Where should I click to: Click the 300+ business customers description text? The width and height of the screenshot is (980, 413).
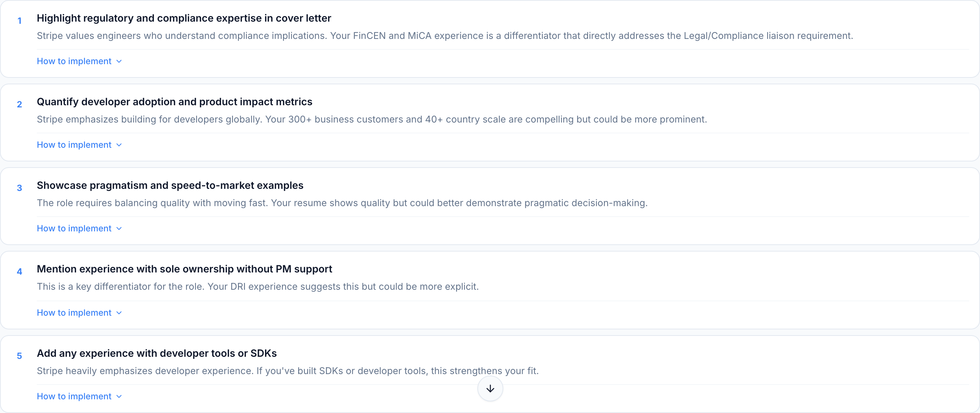pyautogui.click(x=372, y=119)
